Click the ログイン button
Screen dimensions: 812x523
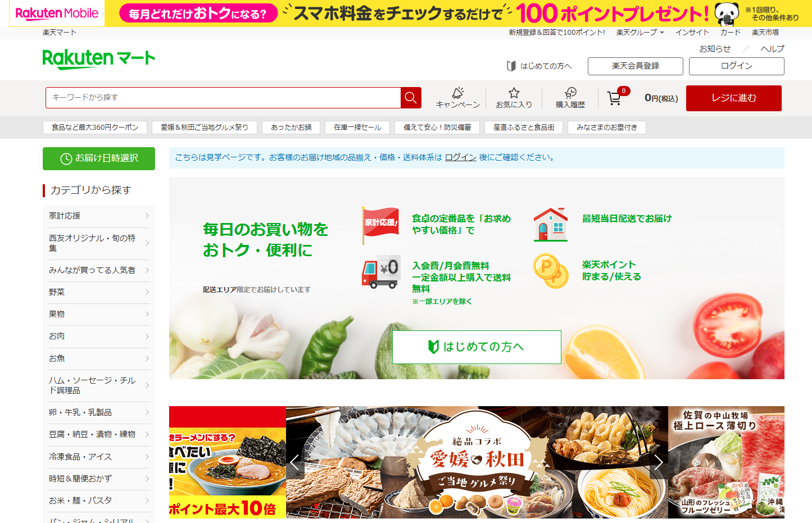[736, 66]
